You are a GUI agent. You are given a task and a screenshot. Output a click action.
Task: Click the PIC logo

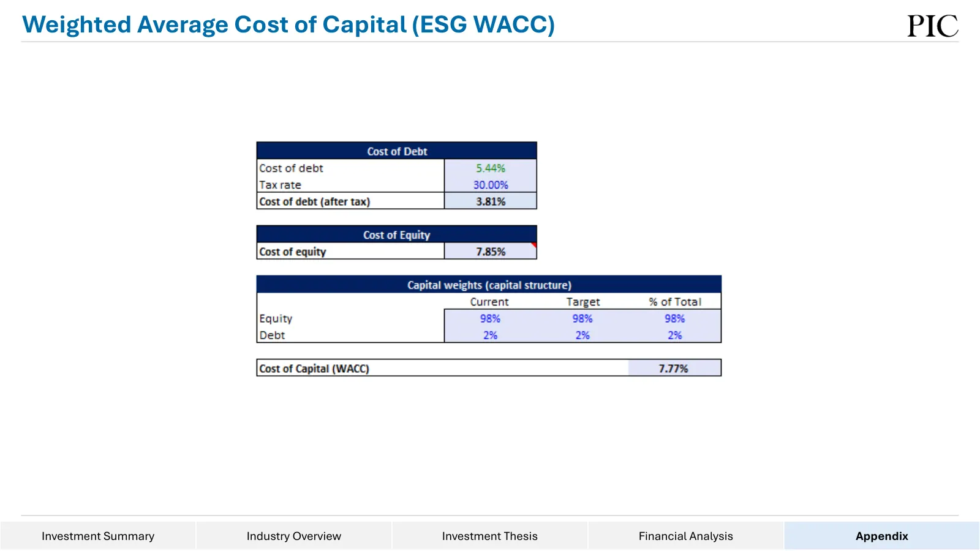tap(933, 26)
